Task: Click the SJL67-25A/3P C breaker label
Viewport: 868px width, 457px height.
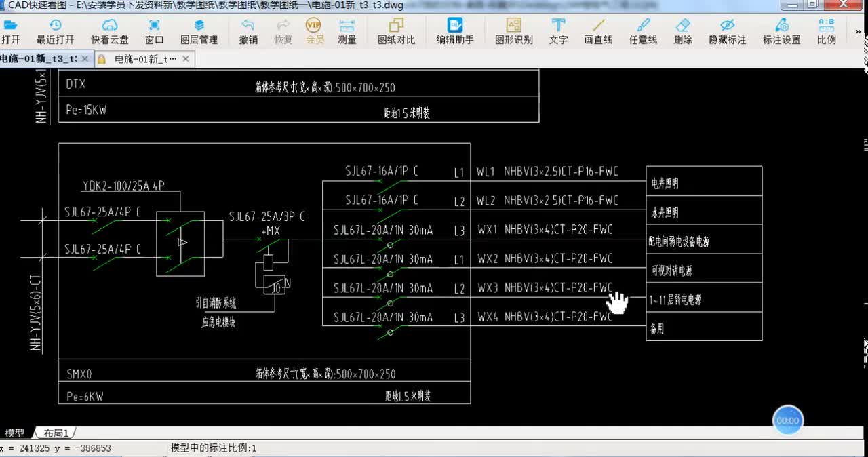Action: click(x=267, y=216)
